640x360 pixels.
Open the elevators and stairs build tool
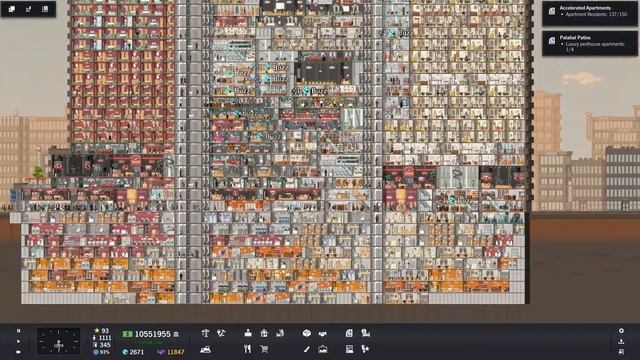coord(221,333)
